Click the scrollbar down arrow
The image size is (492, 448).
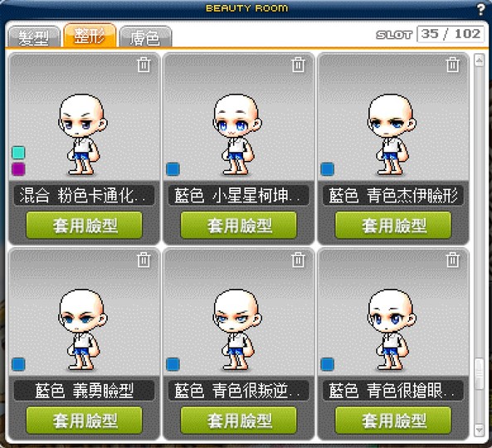point(479,430)
